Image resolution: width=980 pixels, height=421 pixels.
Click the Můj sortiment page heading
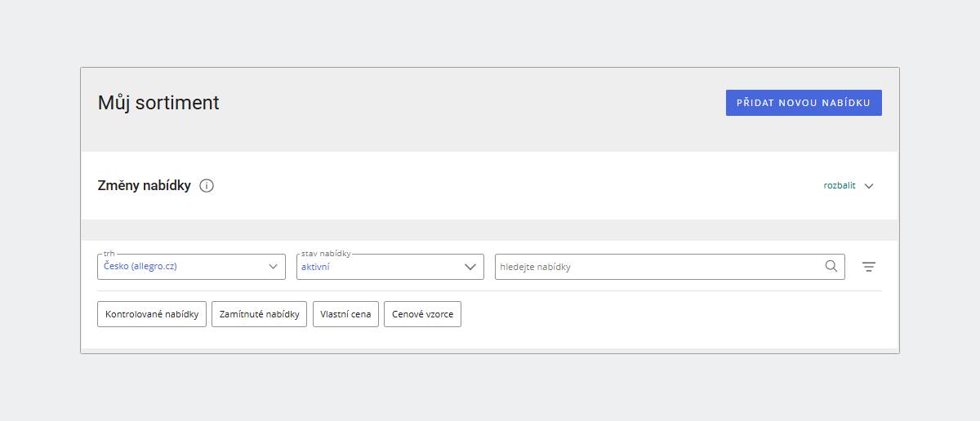(x=158, y=103)
